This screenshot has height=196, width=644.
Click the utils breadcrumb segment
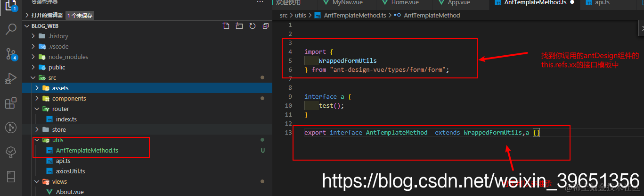(301, 15)
